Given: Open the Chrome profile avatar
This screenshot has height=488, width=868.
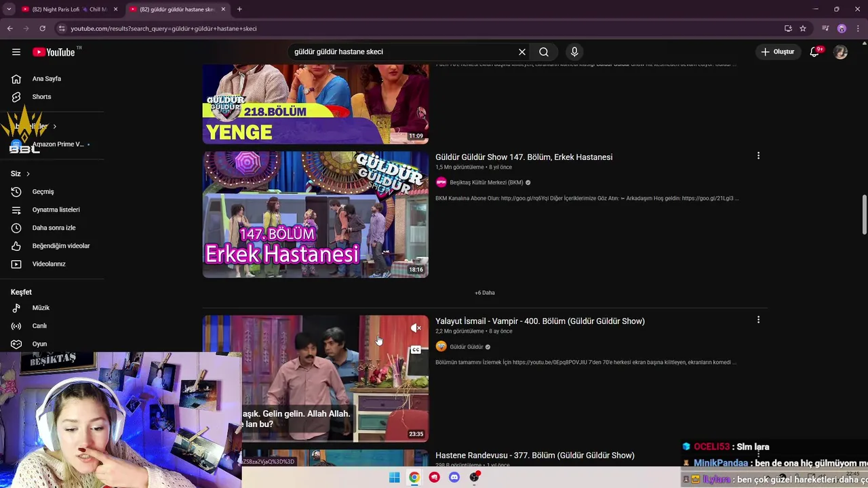Looking at the screenshot, I should click(842, 28).
